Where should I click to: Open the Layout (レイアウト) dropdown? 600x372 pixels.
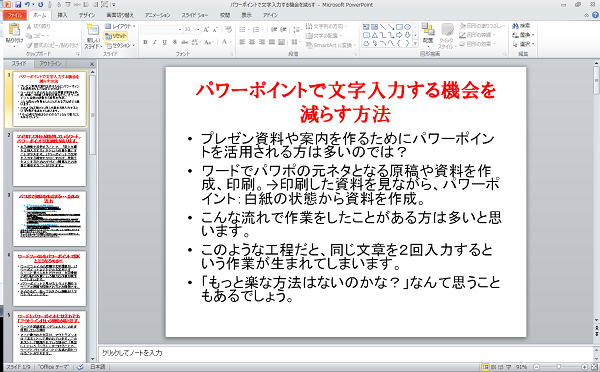[120, 26]
